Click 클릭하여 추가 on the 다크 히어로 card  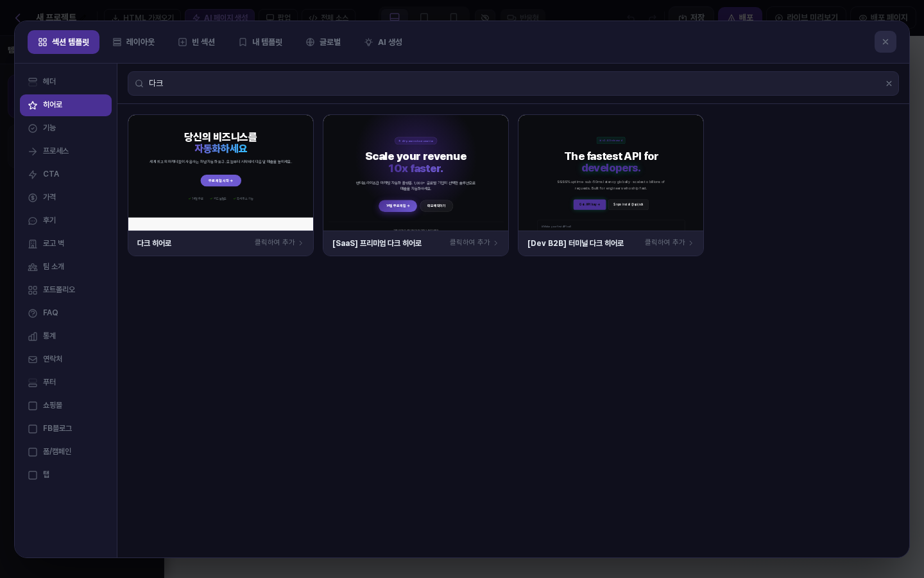pos(278,243)
